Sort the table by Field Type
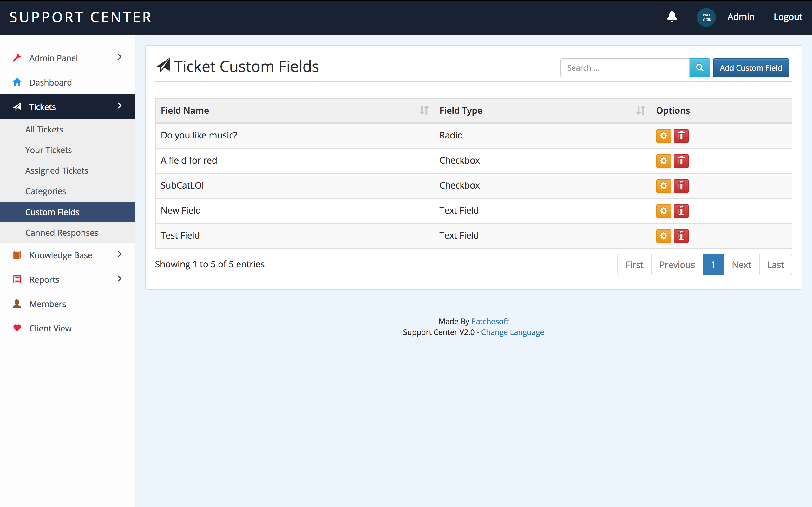812x507 pixels. point(640,110)
